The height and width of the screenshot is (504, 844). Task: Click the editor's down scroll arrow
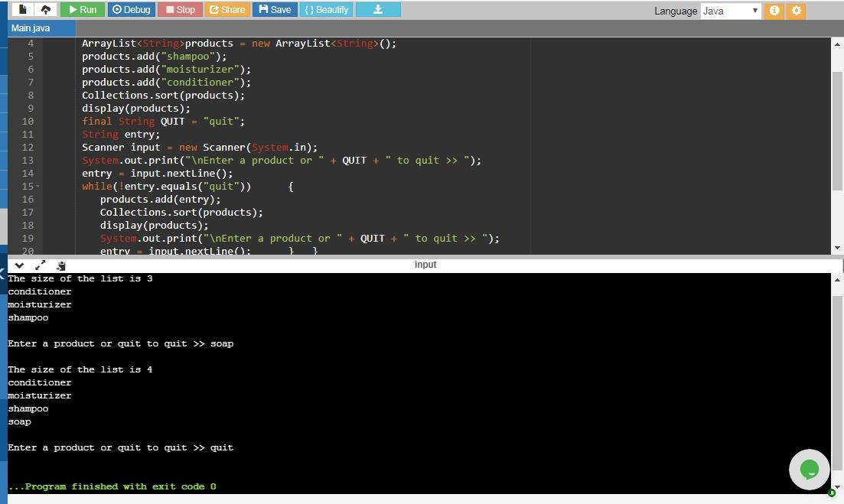[x=837, y=248]
